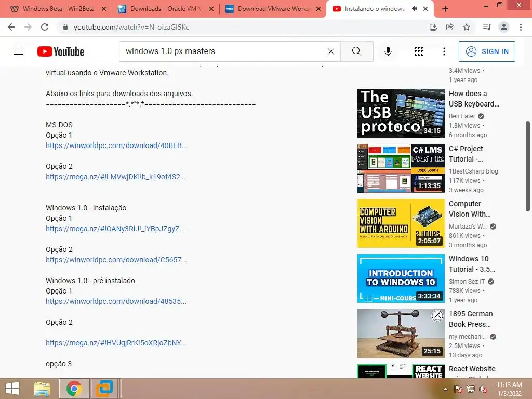532x399 pixels.
Task: Open the Windows Start button
Action: [x=12, y=389]
